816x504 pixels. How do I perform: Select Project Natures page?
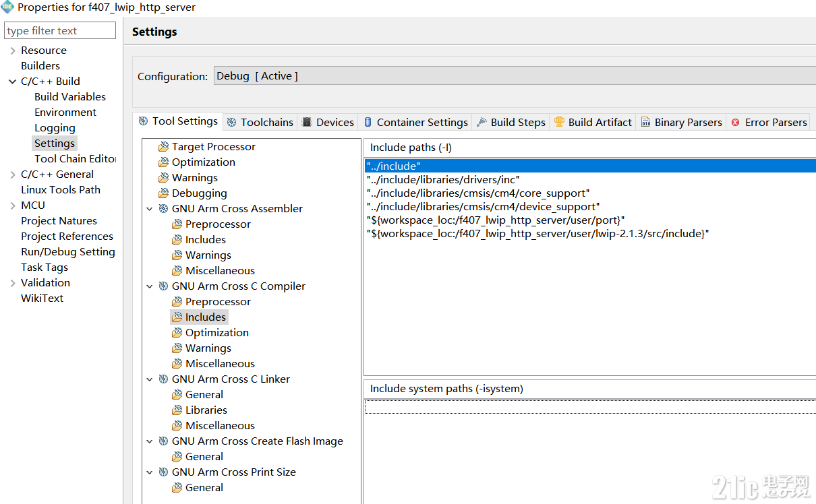coord(59,221)
